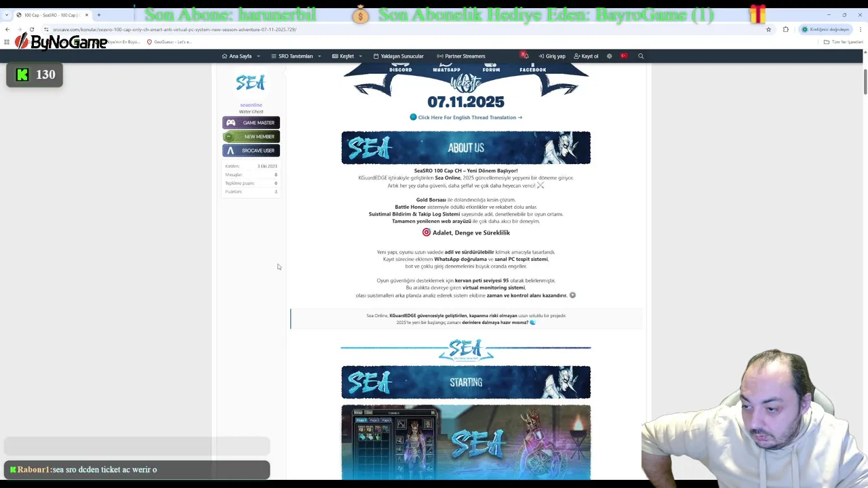Open the SRO Tanıtımları menu
This screenshot has width=868, height=488.
pos(292,56)
